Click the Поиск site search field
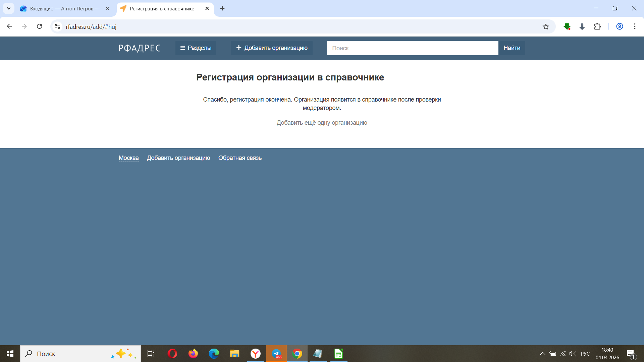 pos(412,48)
